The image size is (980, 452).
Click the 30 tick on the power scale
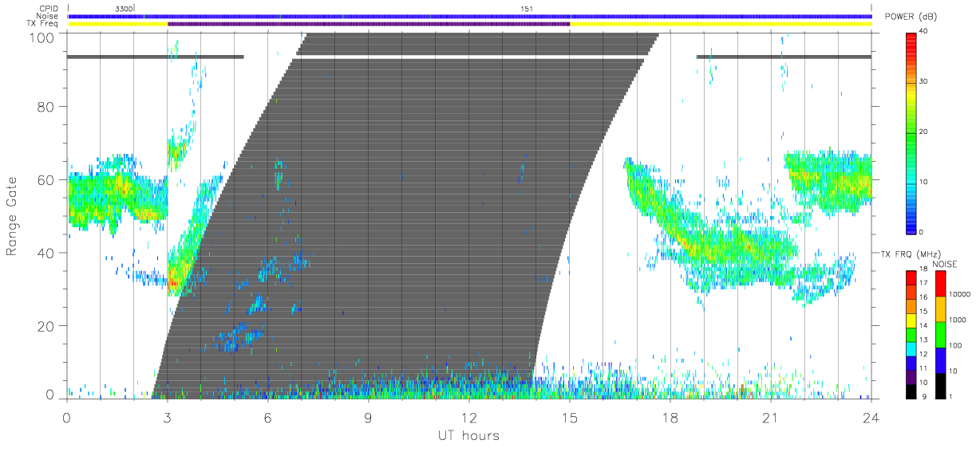pyautogui.click(x=923, y=81)
